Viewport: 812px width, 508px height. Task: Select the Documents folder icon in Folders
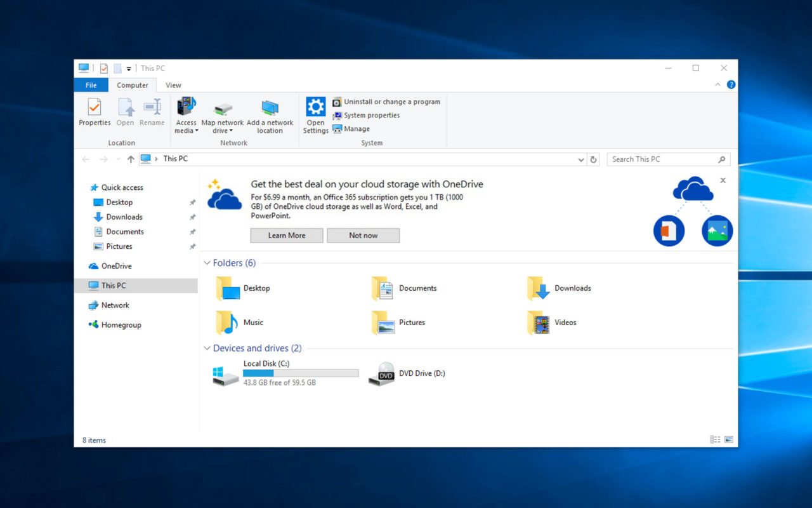[x=383, y=288]
